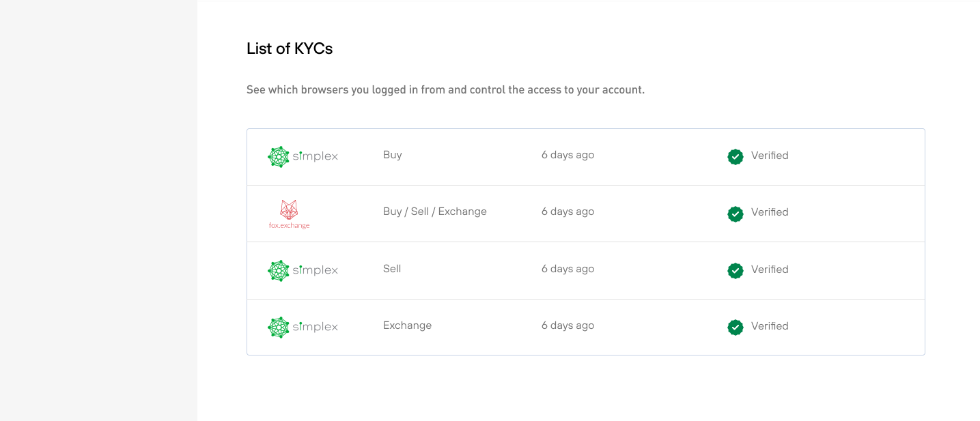Open the fox.exchange logo
This screenshot has width=980, height=421.
[x=290, y=213]
